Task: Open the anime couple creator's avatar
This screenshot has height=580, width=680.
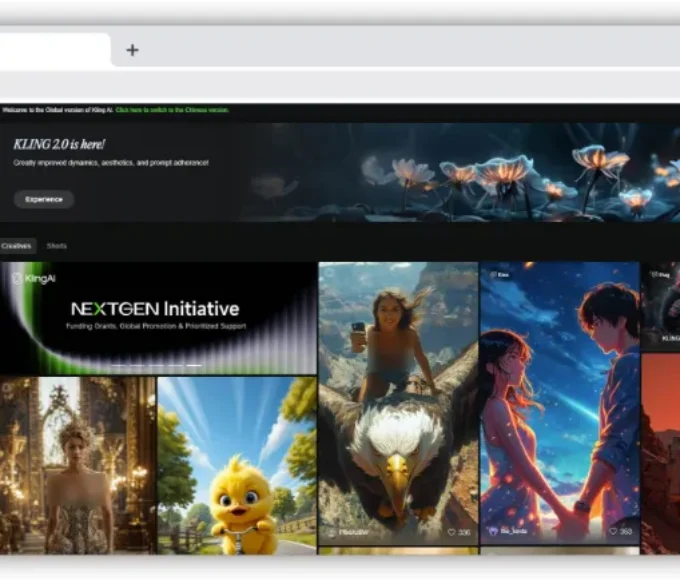Action: (492, 532)
